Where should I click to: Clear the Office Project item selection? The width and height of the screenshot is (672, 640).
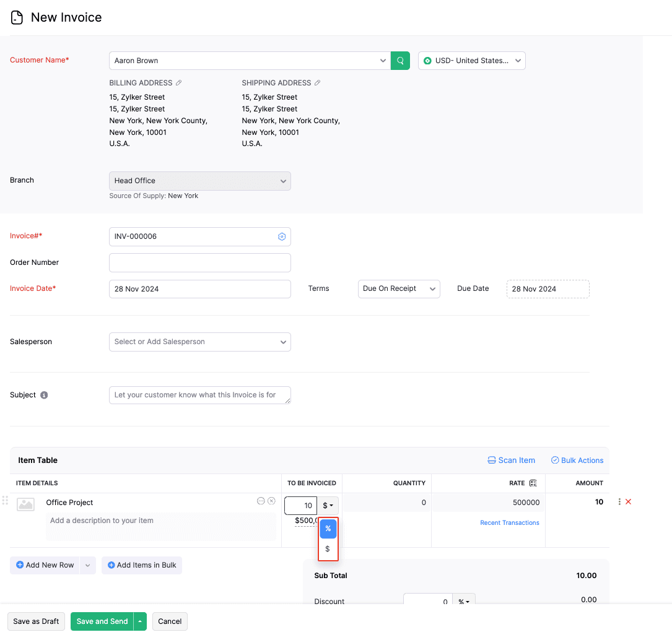coord(271,501)
